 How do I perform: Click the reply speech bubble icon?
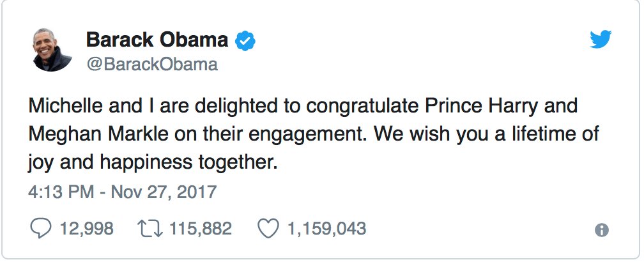point(41,228)
